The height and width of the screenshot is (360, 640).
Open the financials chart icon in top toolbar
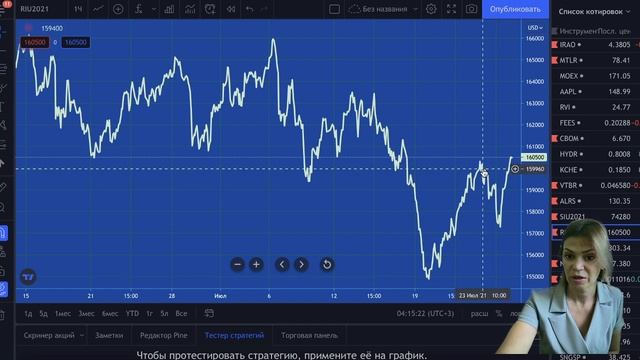pyautogui.click(x=190, y=9)
